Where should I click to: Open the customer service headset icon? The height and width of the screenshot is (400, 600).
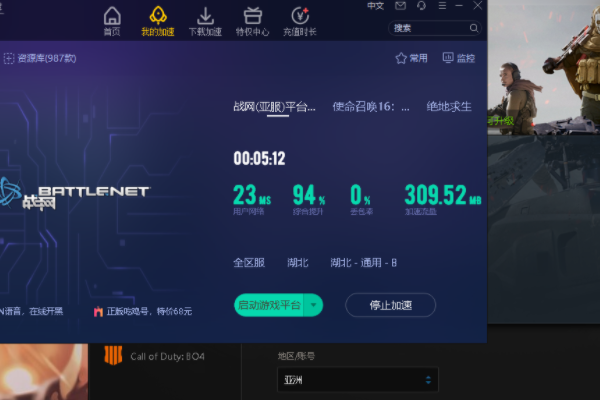pos(421,6)
